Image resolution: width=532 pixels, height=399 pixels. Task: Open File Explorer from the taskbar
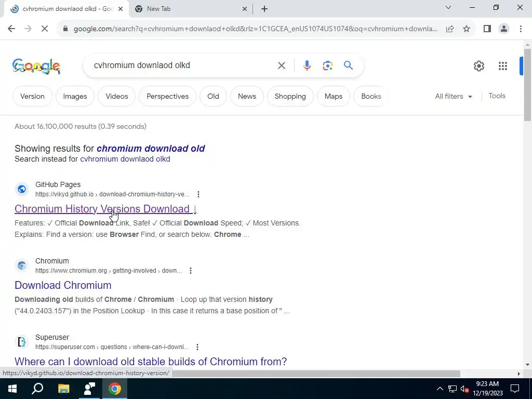pos(63,389)
